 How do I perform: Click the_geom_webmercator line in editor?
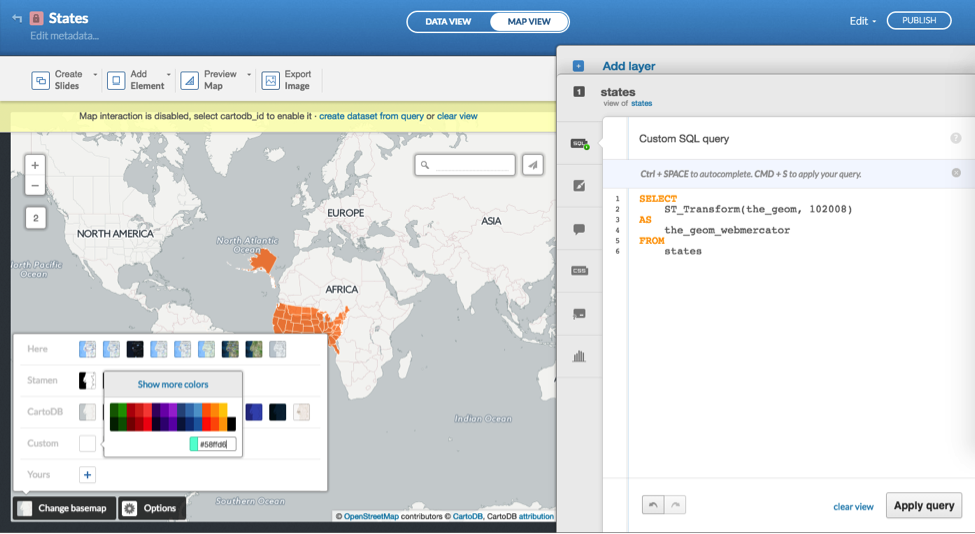tap(727, 230)
